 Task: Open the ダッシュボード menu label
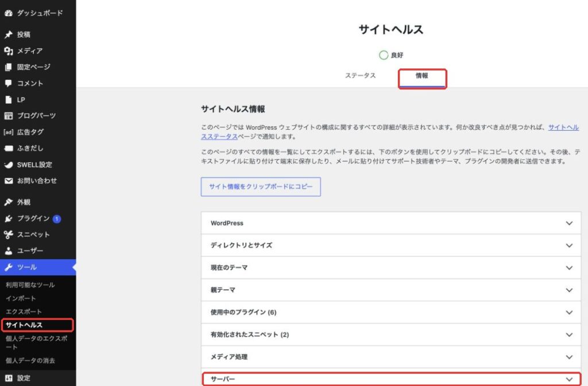point(40,13)
